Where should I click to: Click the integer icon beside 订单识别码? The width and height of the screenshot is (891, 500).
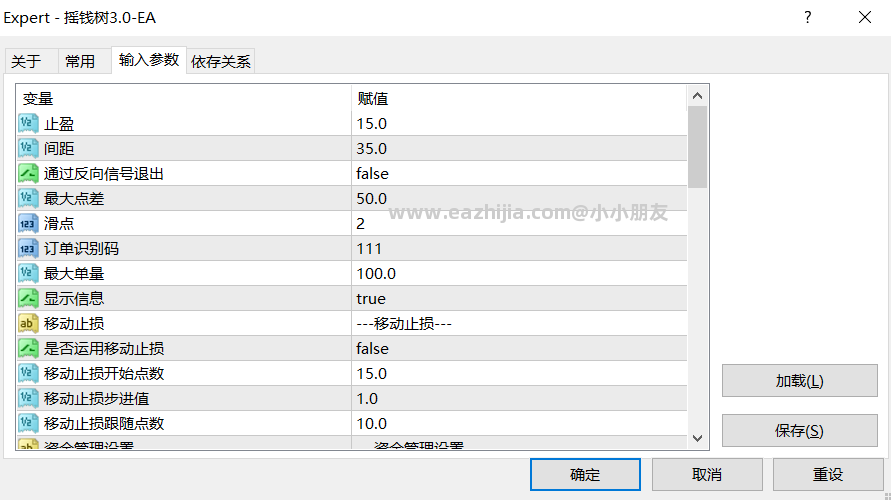(28, 248)
